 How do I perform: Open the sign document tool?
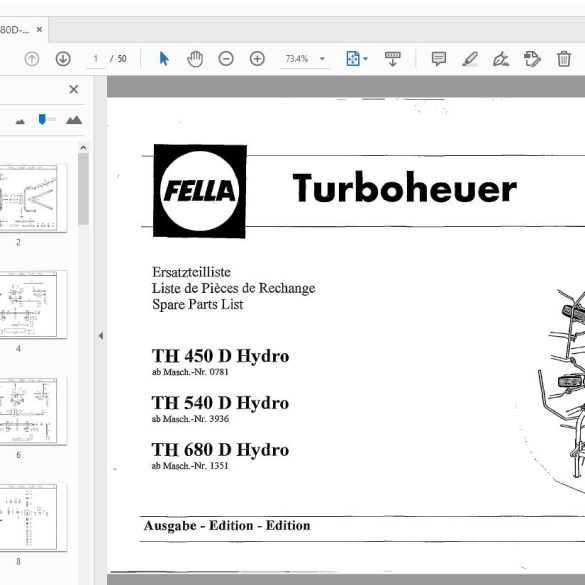click(x=501, y=59)
